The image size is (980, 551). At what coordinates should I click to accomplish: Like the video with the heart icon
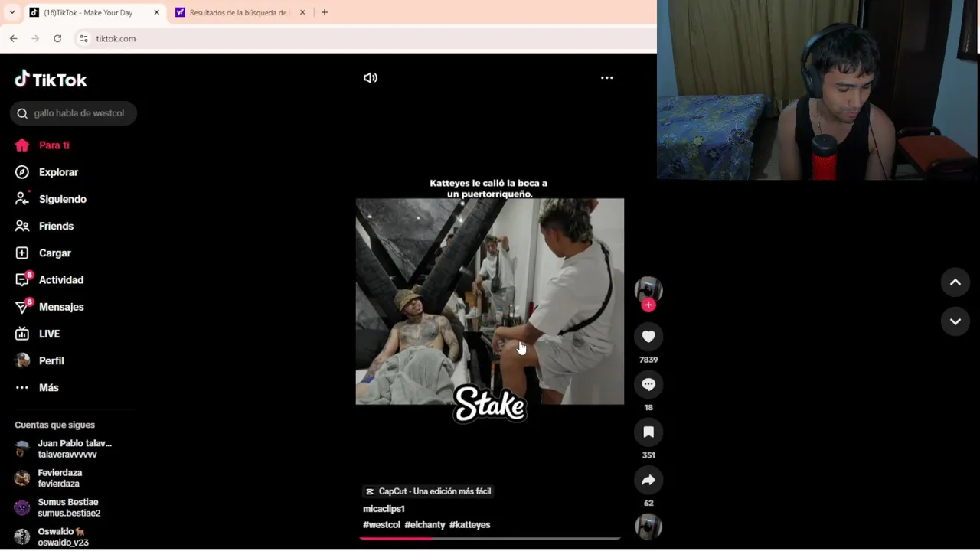648,337
